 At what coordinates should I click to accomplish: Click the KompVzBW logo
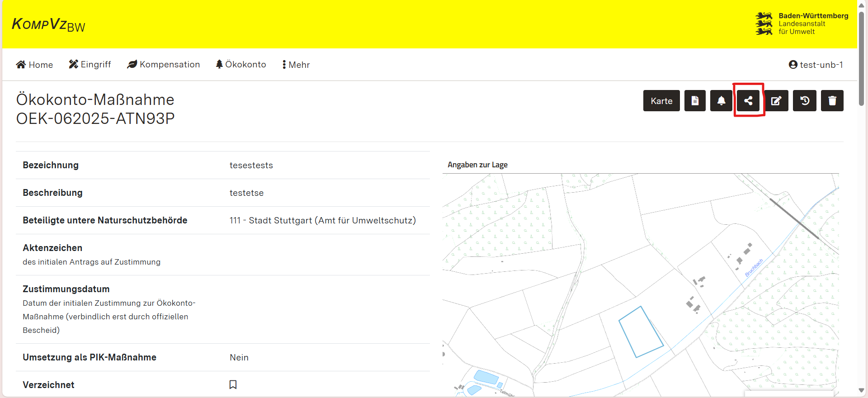48,24
